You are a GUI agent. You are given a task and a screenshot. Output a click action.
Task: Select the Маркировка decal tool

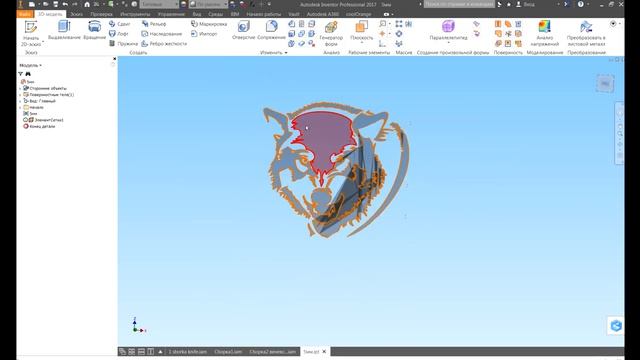pos(209,24)
